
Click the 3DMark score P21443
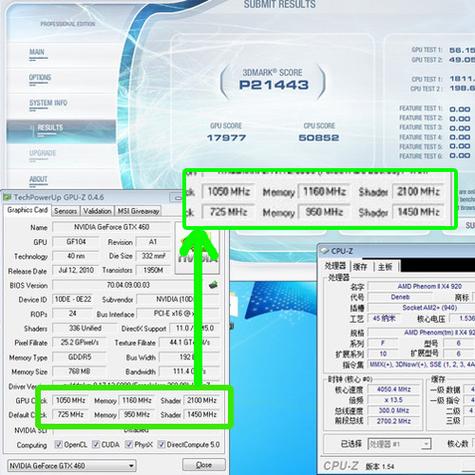[x=274, y=85]
